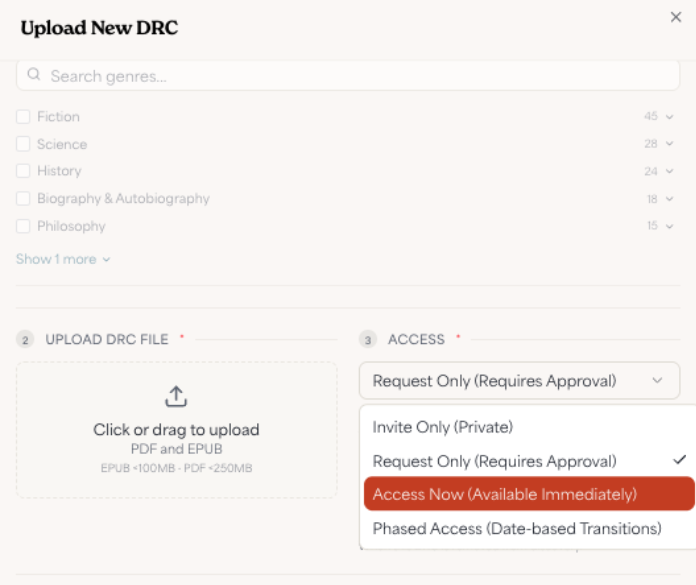Check the Fiction genre checkbox
The height and width of the screenshot is (585, 696).
coord(23,117)
